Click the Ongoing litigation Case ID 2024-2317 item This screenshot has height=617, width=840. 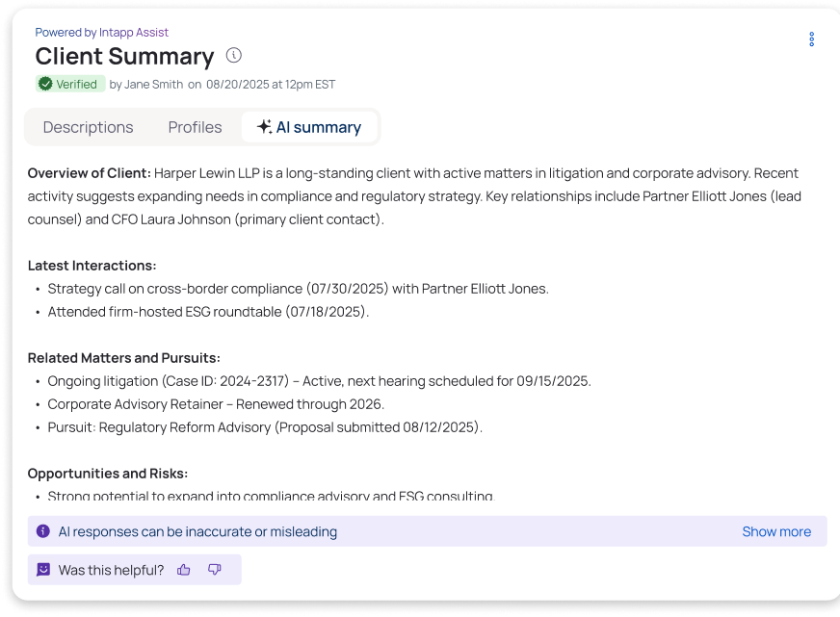coord(318,381)
